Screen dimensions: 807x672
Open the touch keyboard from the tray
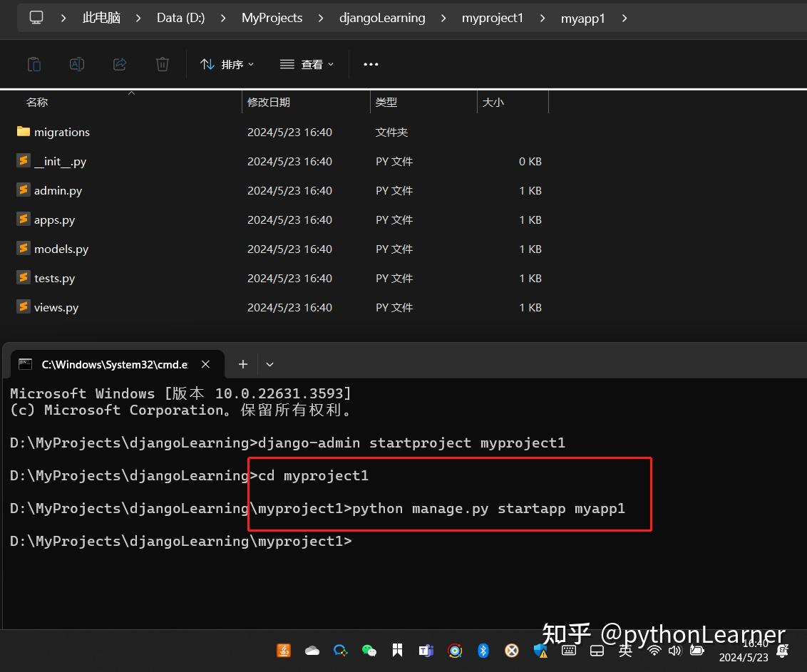point(568,651)
